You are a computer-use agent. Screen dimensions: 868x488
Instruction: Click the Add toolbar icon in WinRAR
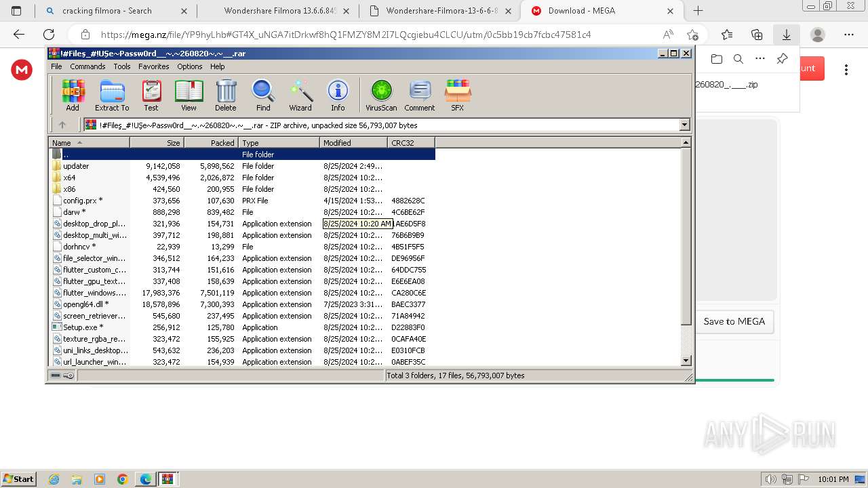pos(73,95)
